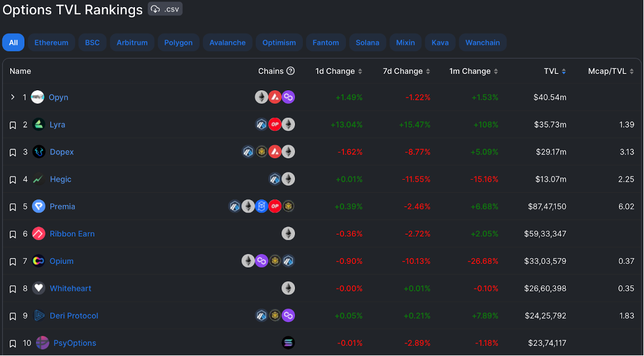
Task: Click Dopex's BSC chain icon
Action: pyautogui.click(x=262, y=152)
